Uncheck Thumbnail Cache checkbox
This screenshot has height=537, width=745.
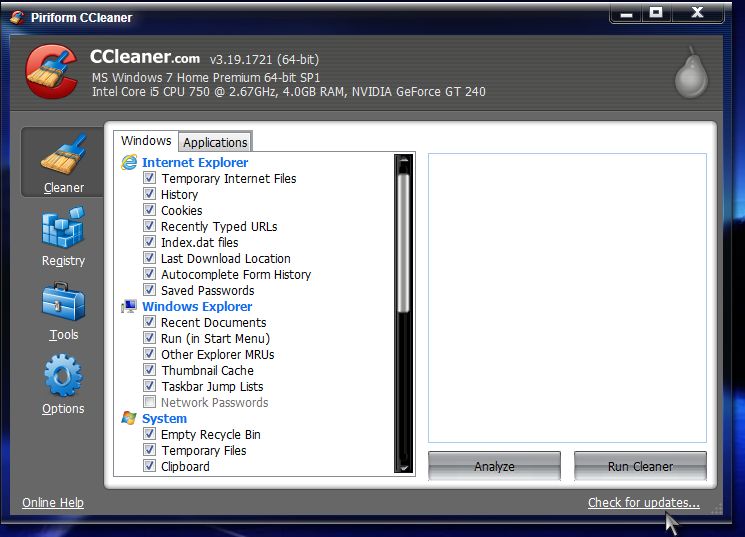click(x=149, y=370)
